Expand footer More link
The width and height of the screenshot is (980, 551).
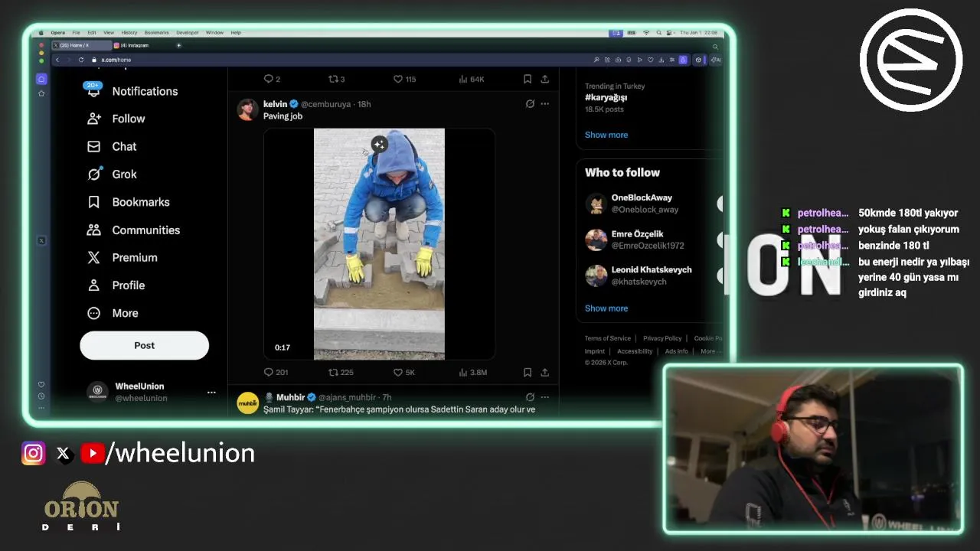(x=710, y=351)
